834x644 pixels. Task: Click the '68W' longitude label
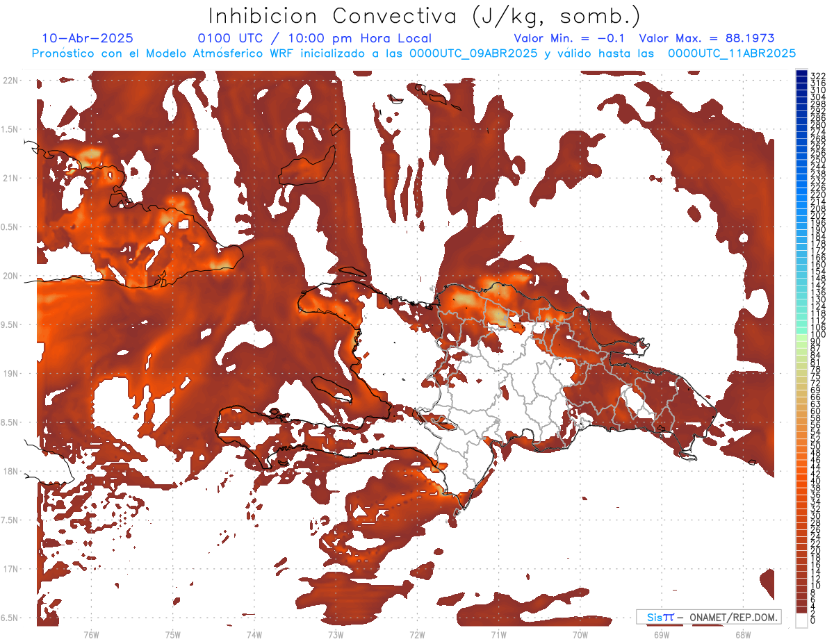tap(742, 634)
